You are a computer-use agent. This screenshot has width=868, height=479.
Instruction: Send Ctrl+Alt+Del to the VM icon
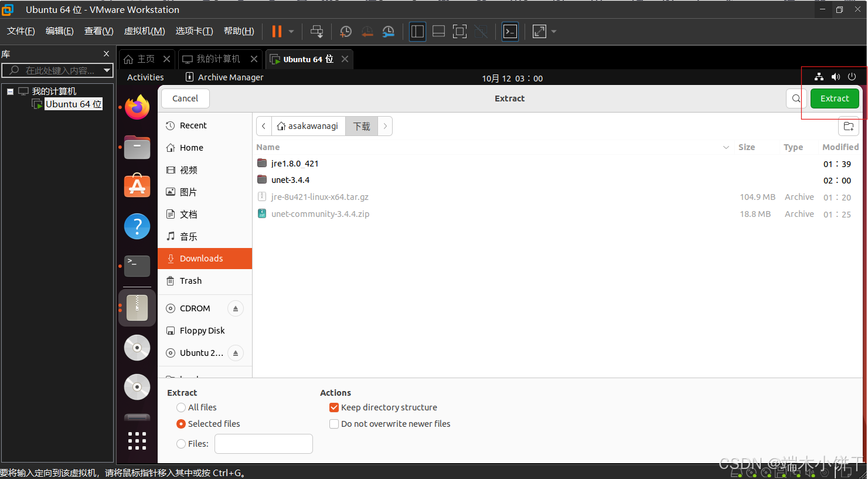[316, 31]
